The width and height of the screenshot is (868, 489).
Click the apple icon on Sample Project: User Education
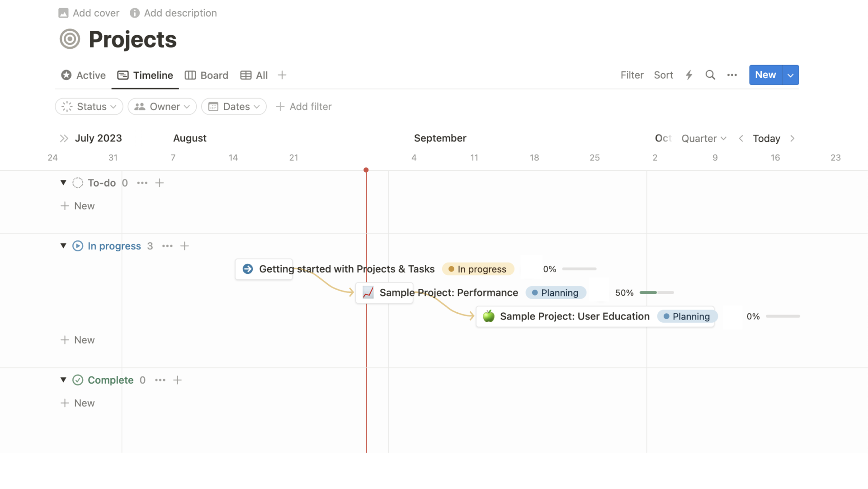point(488,316)
